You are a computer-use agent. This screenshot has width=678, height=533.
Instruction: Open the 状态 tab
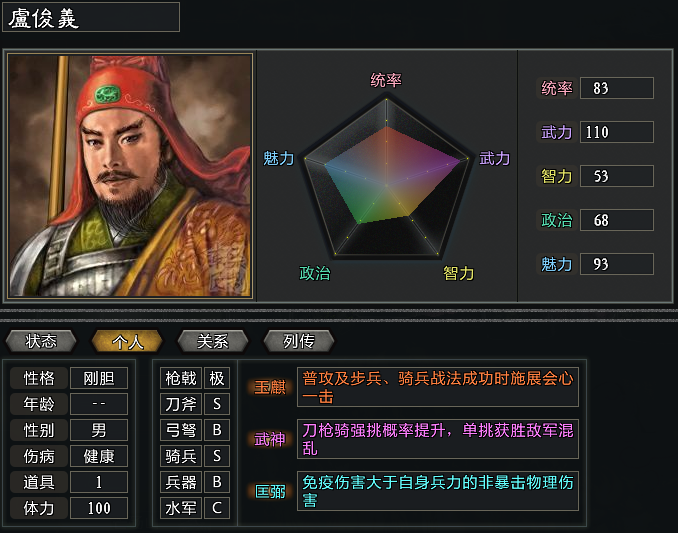click(x=41, y=341)
